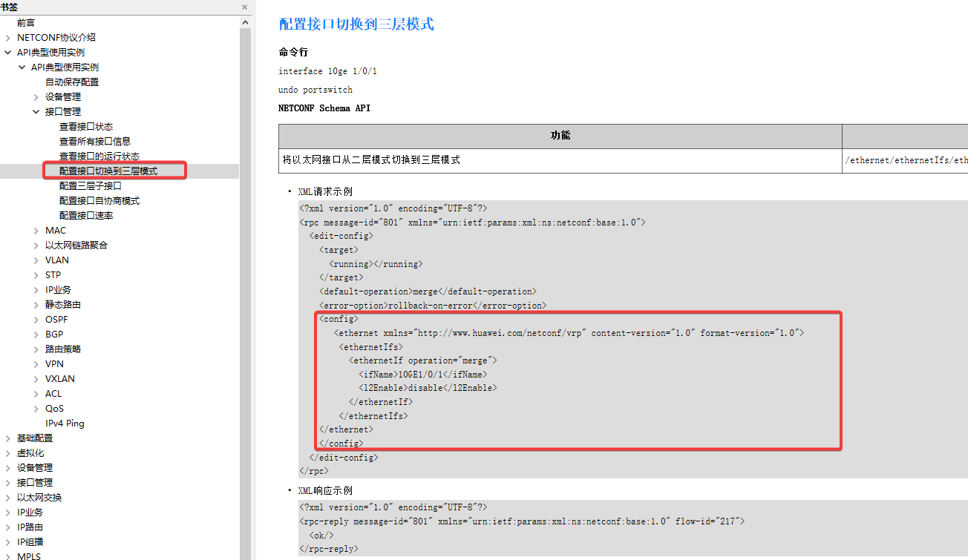This screenshot has width=968, height=560.
Task: Collapse the top-level API典型使用实例 node
Action: (x=7, y=53)
